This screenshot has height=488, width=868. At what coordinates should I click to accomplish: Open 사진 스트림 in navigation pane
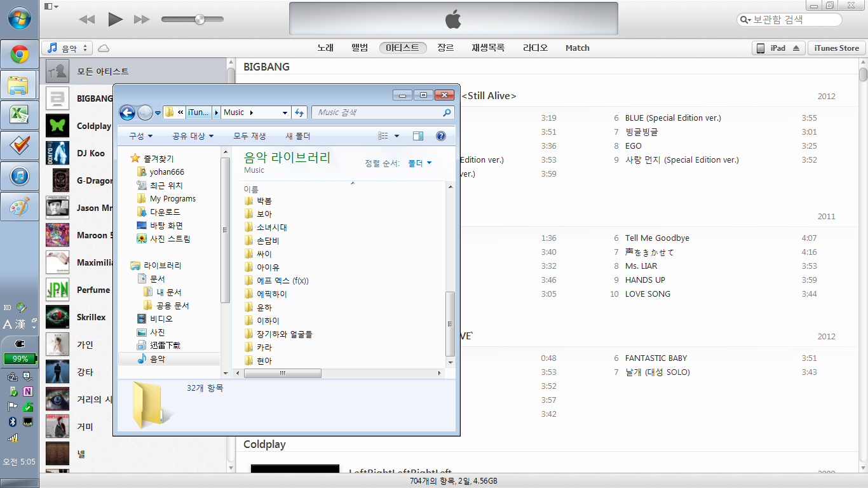point(170,239)
